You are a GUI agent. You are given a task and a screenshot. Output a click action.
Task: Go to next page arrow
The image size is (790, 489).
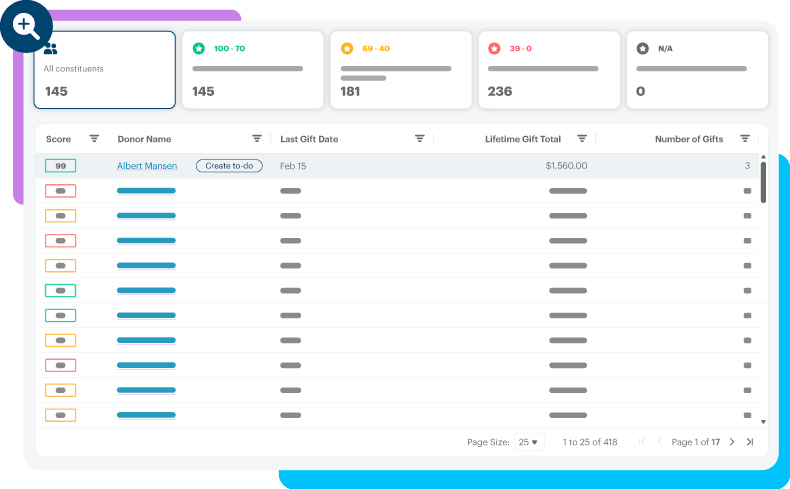pyautogui.click(x=732, y=442)
